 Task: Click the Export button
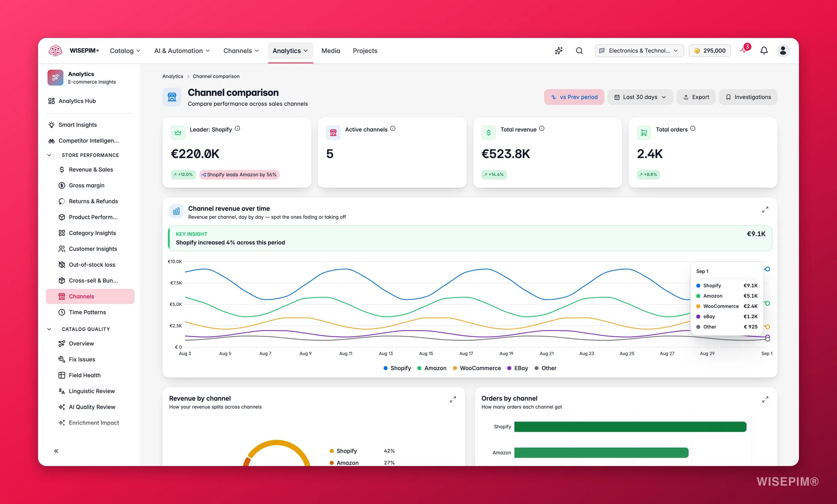click(696, 97)
